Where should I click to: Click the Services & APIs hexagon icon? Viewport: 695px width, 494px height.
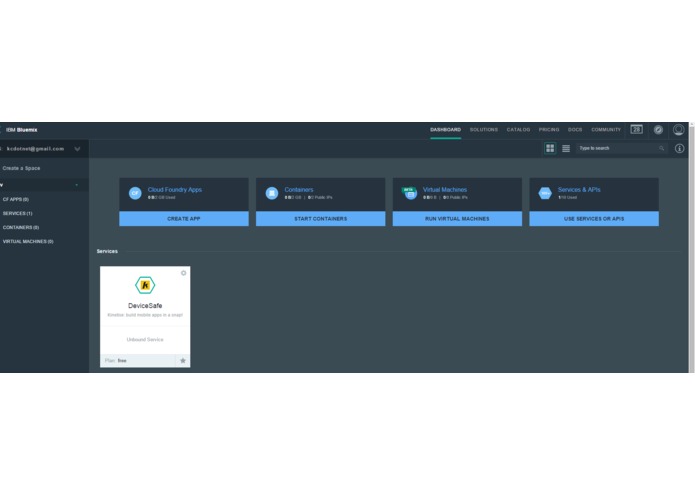tap(545, 193)
